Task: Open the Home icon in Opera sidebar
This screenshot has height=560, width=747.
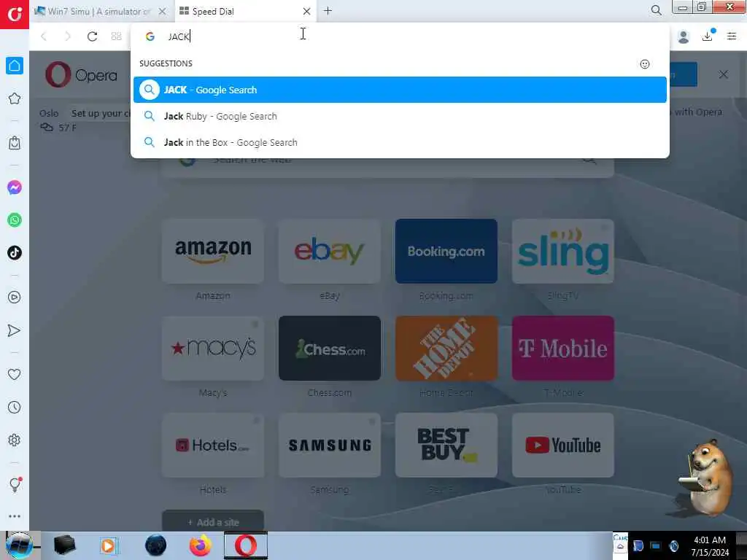Action: [15, 66]
